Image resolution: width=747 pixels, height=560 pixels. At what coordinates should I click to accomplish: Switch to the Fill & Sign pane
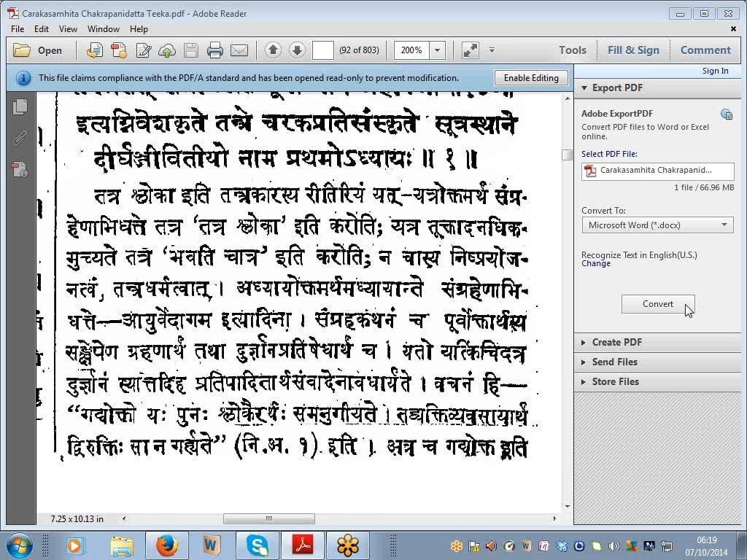click(x=633, y=50)
